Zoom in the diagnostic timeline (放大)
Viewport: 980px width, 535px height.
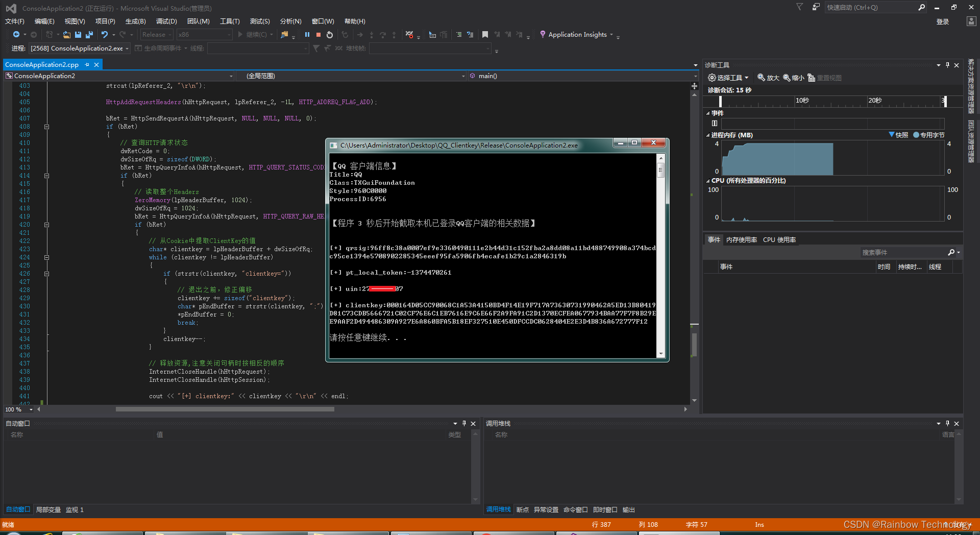pyautogui.click(x=768, y=78)
